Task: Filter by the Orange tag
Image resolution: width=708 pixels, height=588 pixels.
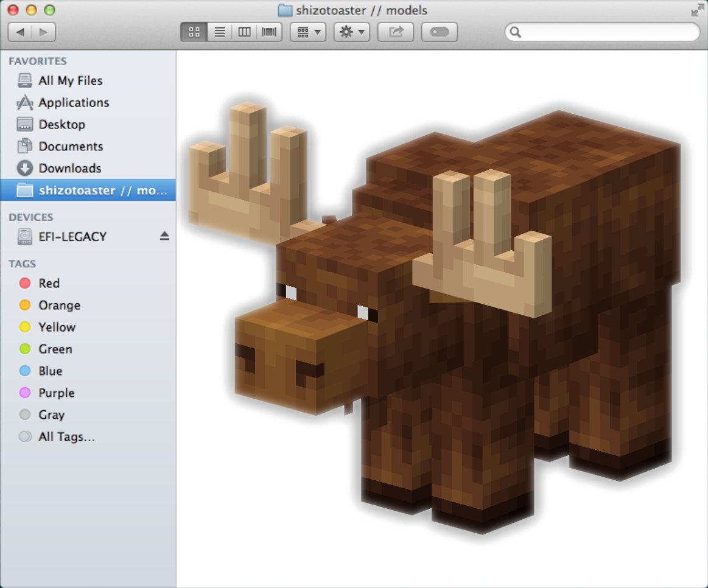Action: (x=88, y=306)
